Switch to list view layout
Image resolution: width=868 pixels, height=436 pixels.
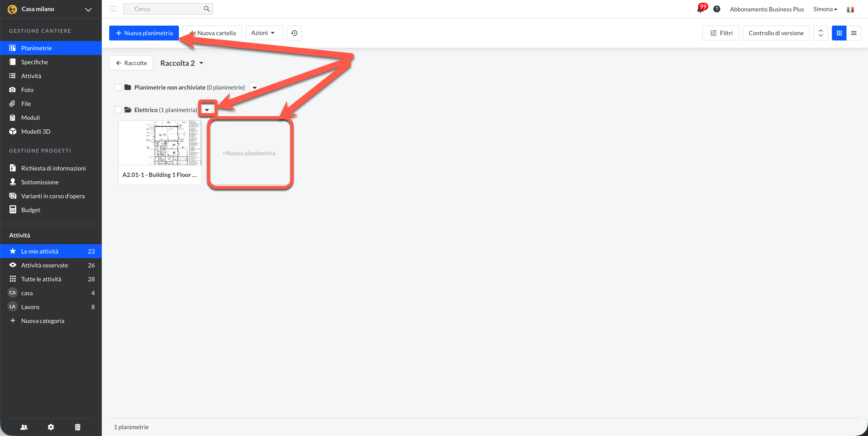tap(854, 33)
